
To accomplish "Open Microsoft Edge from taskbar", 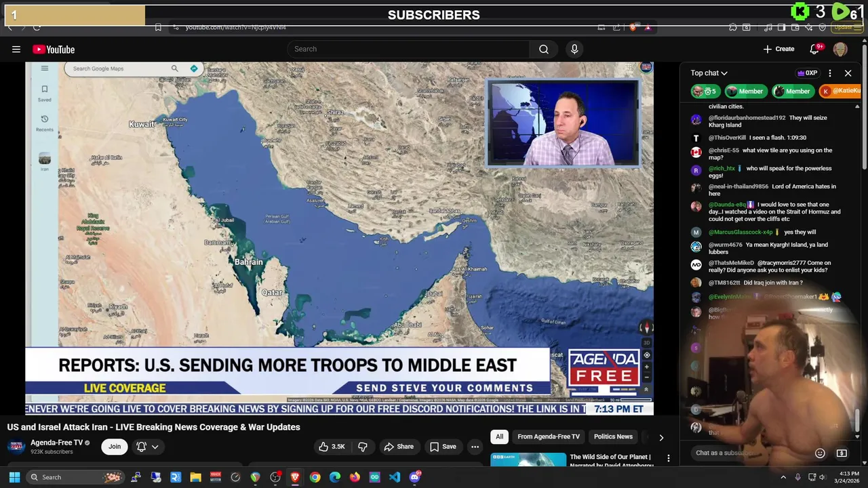I will click(335, 477).
